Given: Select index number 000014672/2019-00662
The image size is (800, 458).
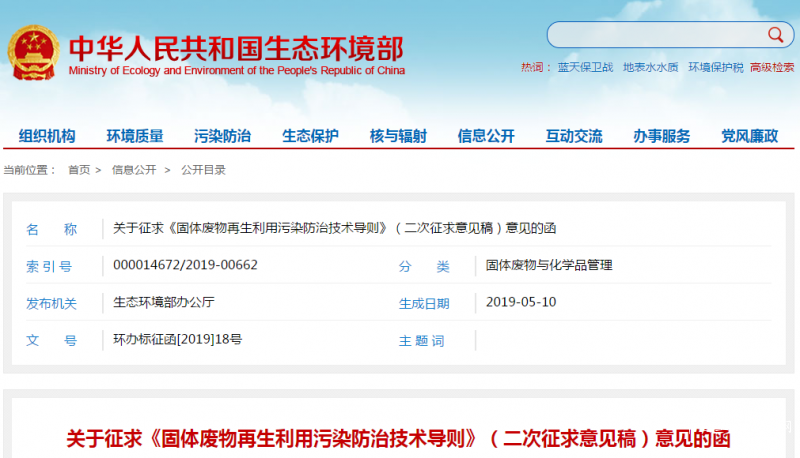Looking at the screenshot, I should (185, 265).
